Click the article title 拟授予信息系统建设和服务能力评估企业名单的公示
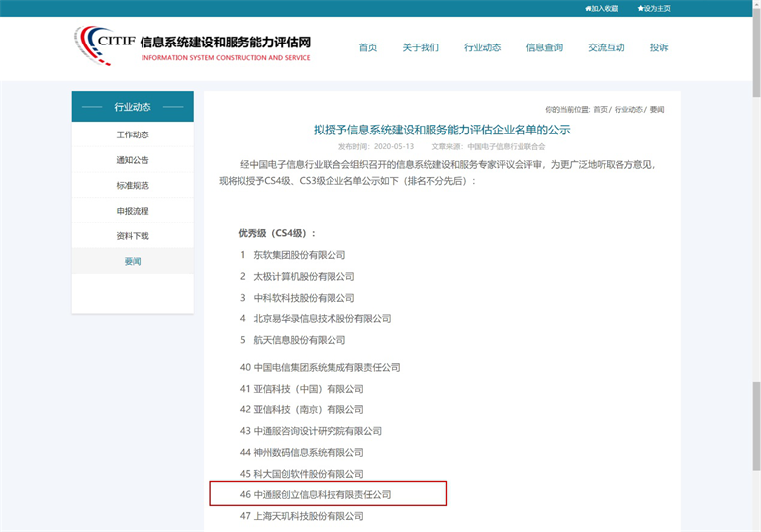 [x=441, y=130]
